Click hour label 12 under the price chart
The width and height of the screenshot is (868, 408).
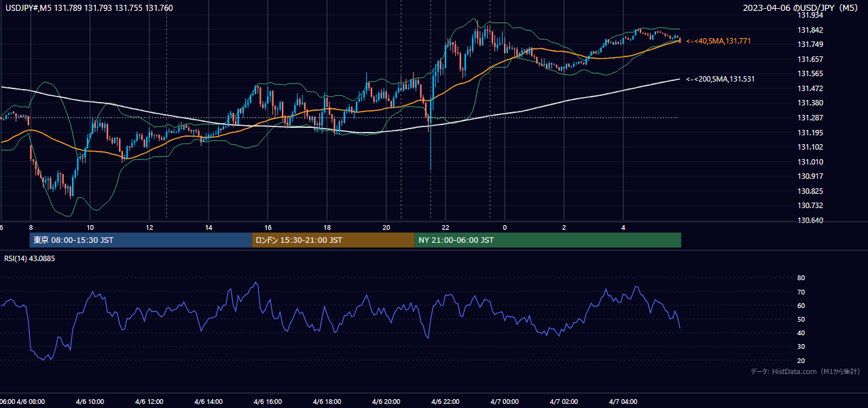tap(149, 227)
